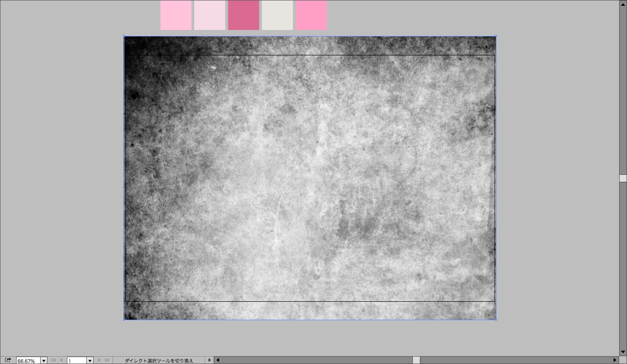
Task: Click the 66.67% zoom level field
Action: coord(28,360)
